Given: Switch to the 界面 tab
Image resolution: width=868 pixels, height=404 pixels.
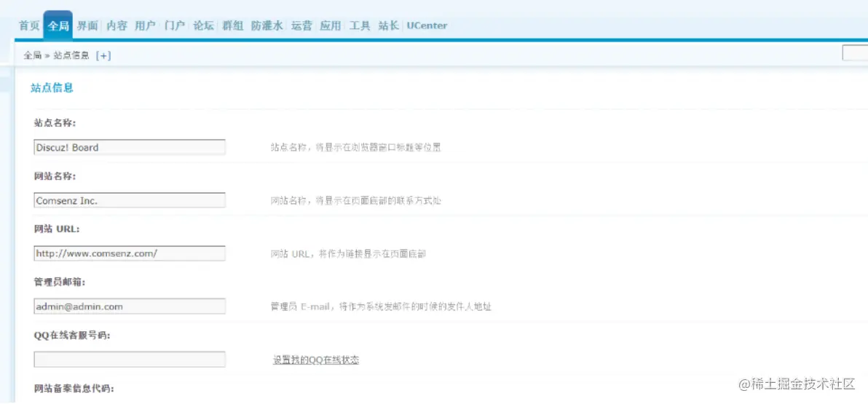Looking at the screenshot, I should click(x=87, y=25).
